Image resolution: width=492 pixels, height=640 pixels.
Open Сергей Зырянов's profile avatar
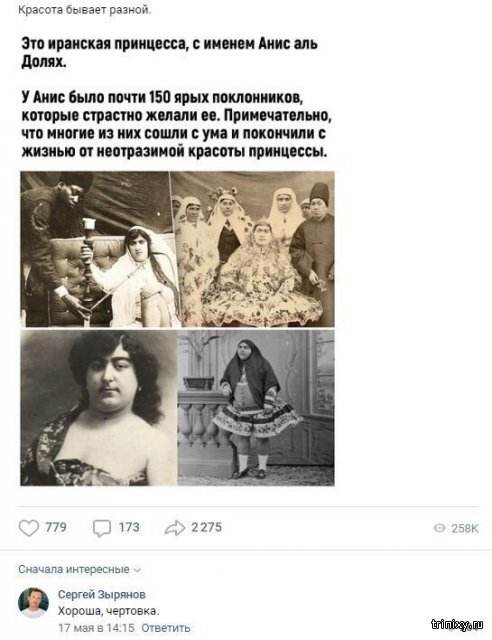pos(33,603)
